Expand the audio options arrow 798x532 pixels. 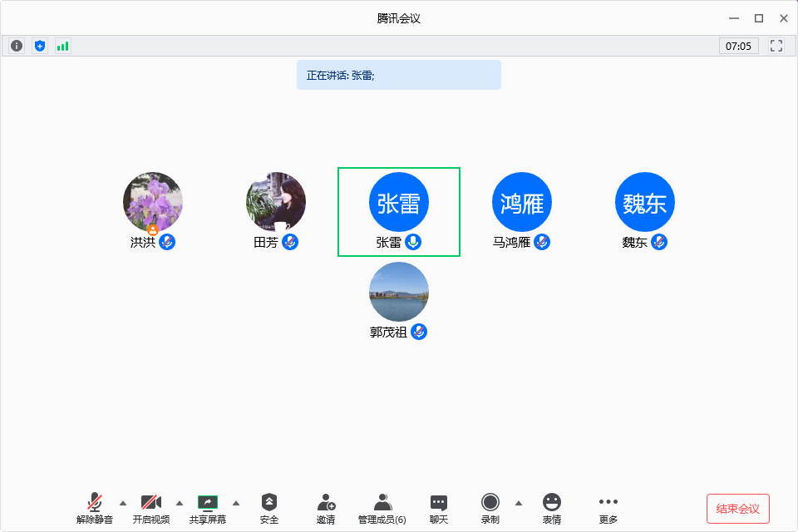[x=123, y=502]
